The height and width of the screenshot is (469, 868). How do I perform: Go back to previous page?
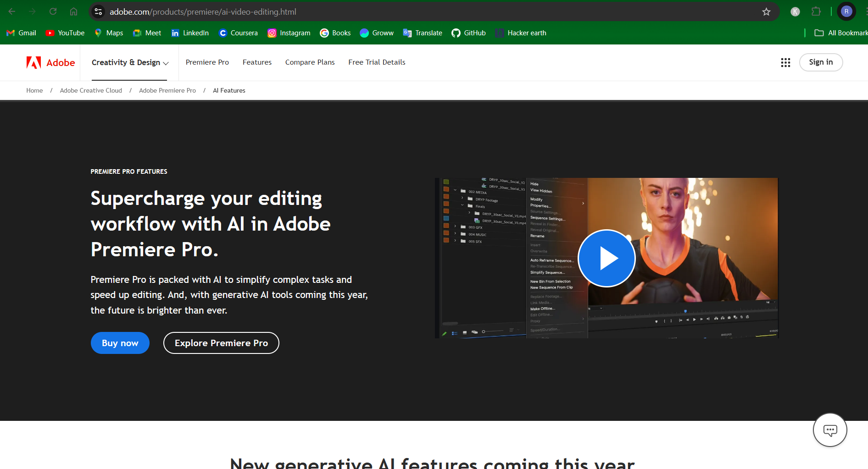pos(12,11)
